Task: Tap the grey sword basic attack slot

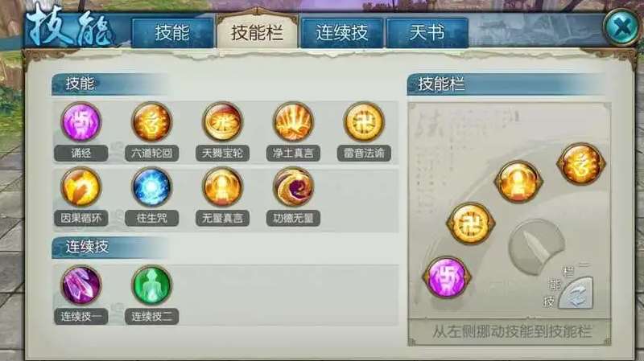Action: pos(536,247)
